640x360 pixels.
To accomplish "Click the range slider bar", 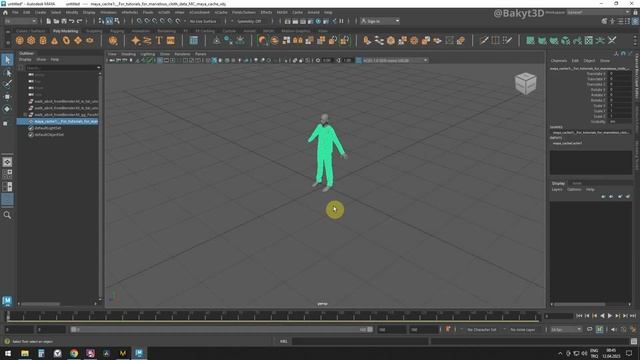I will pos(222,329).
